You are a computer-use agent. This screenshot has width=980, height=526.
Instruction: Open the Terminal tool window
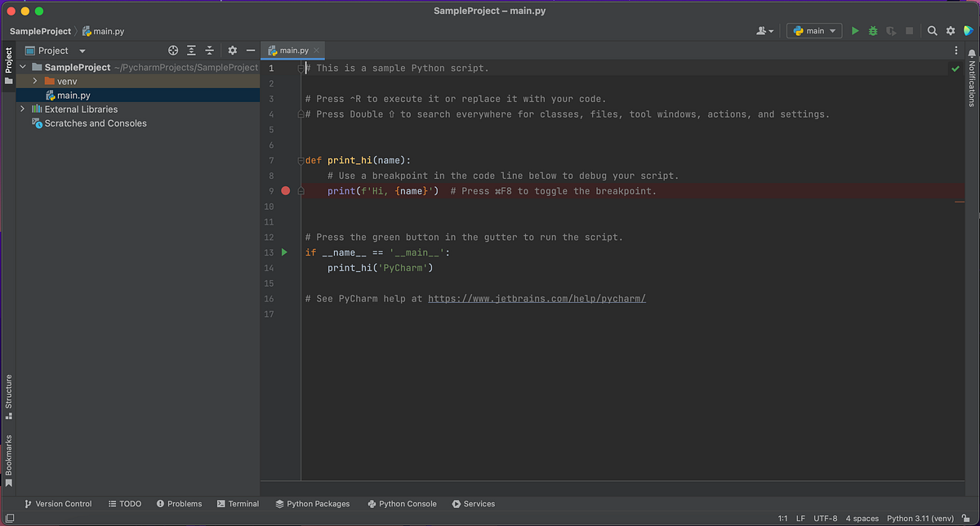(238, 504)
